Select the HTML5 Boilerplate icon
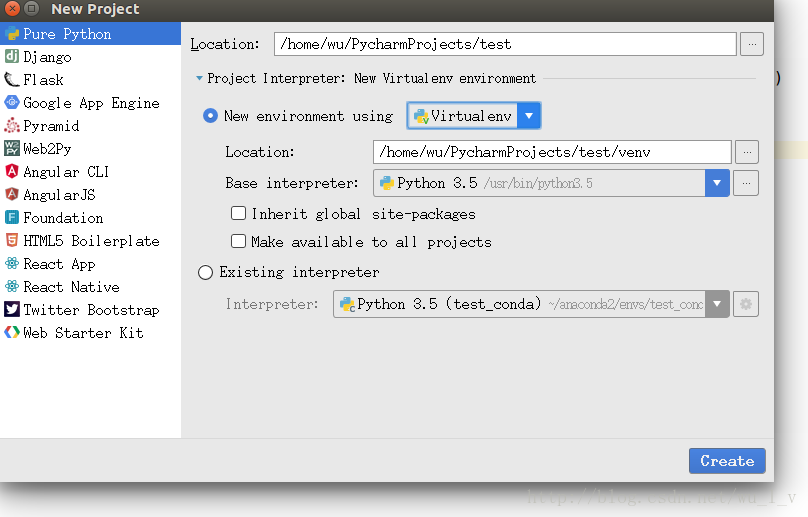 pyautogui.click(x=12, y=241)
